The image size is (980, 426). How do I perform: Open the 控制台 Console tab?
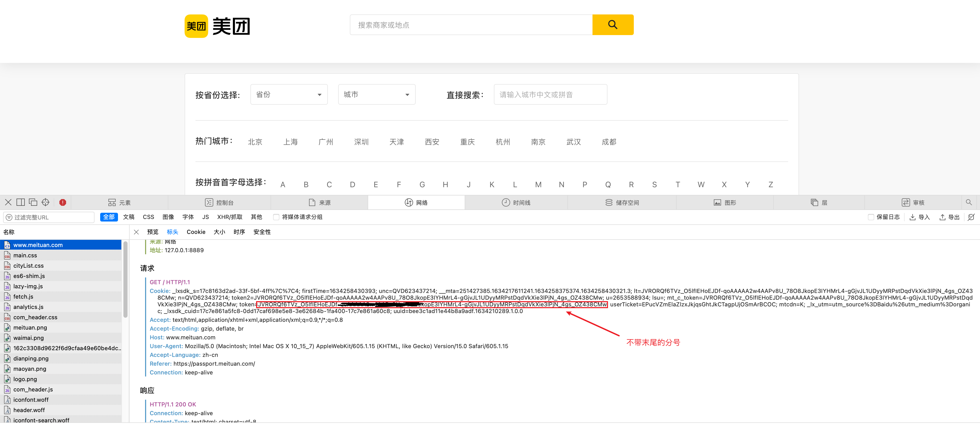tap(219, 202)
